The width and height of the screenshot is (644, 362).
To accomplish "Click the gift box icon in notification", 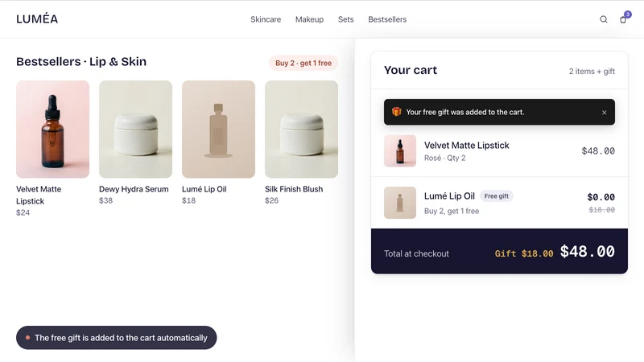I will [396, 112].
